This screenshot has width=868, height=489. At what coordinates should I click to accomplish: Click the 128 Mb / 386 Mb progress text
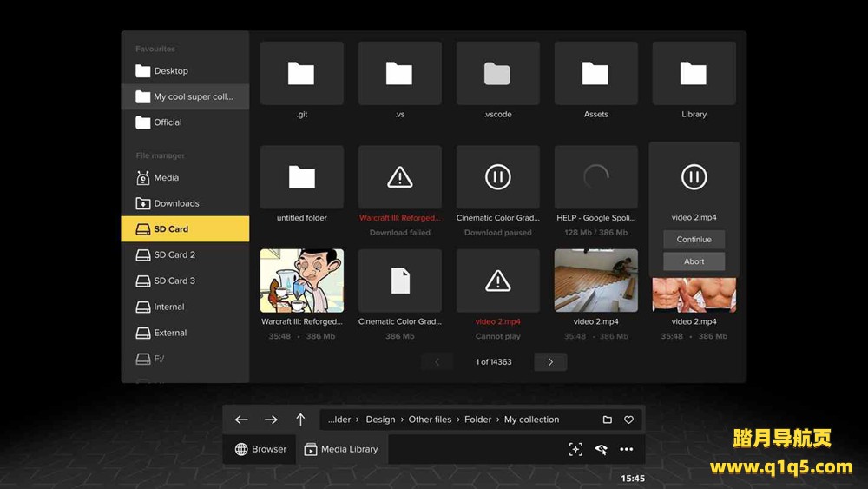(x=595, y=233)
